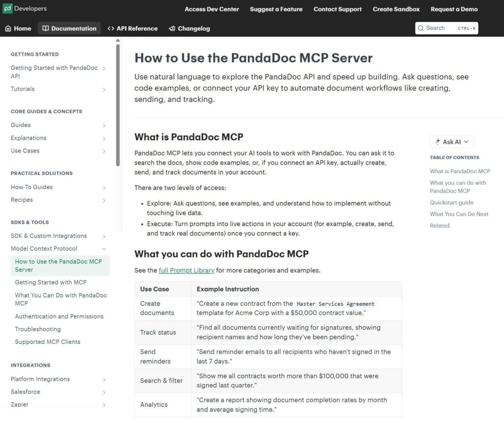Click the PandaDoc logo icon
The height and width of the screenshot is (423, 504).
(x=8, y=8)
